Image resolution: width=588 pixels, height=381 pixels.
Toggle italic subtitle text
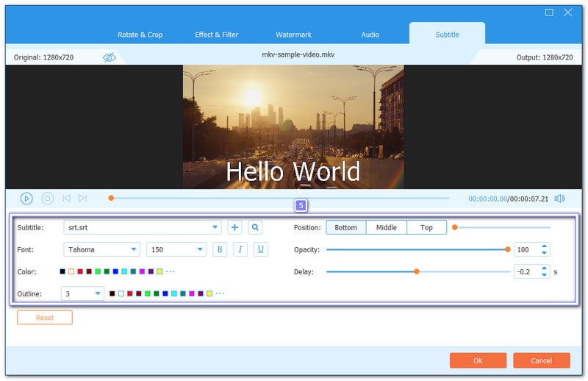(x=240, y=249)
